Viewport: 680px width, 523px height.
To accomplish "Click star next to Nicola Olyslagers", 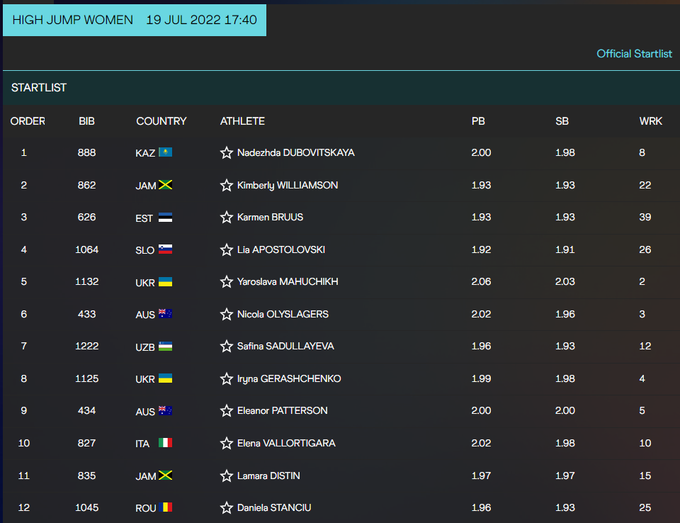I will [226, 314].
